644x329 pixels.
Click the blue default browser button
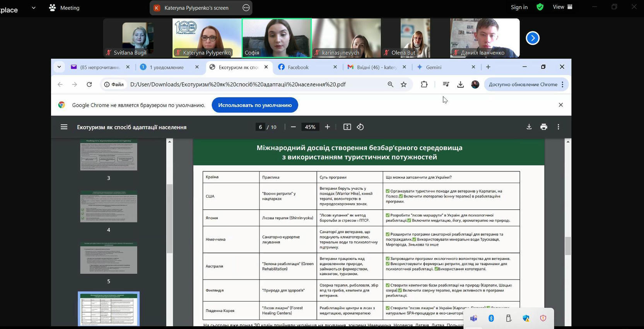click(x=255, y=105)
